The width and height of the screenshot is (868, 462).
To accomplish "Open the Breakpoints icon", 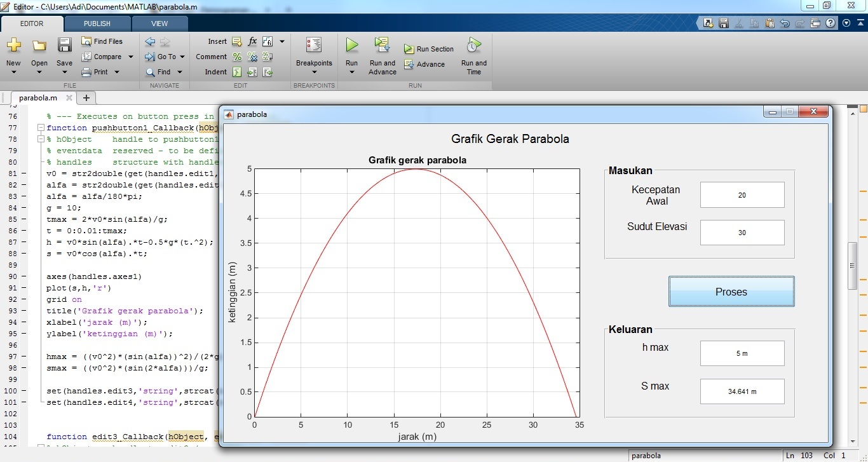I will click(x=314, y=45).
